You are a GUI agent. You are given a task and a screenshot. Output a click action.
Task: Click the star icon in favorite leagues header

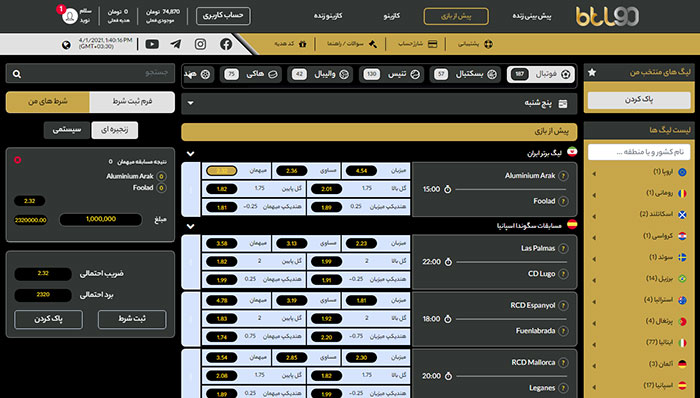pos(592,72)
